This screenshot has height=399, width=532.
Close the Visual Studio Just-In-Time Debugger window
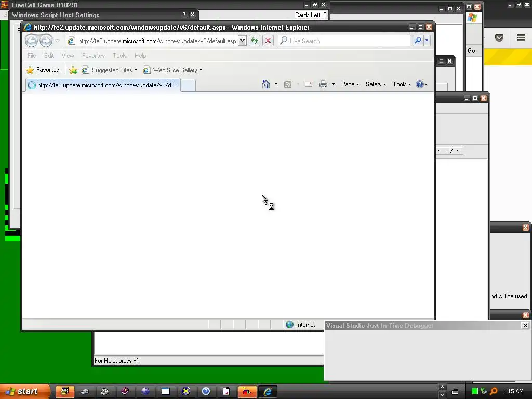pyautogui.click(x=525, y=325)
